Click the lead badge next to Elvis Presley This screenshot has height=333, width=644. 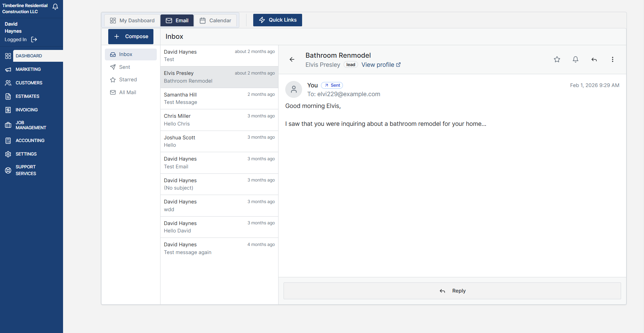(x=351, y=65)
